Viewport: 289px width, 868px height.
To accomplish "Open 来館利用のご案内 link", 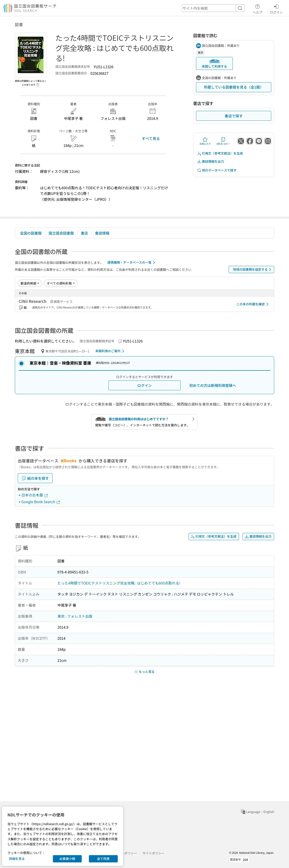I will (110, 351).
